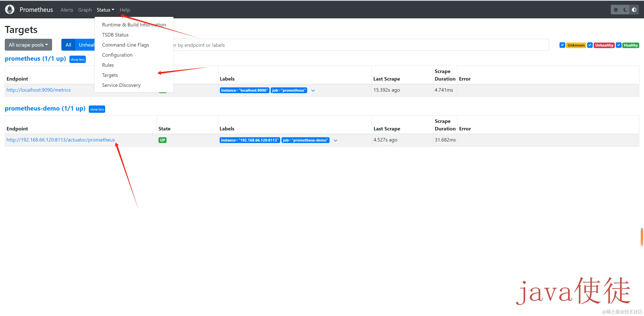
Task: Open the All scrape pools dropdown
Action: (28, 45)
